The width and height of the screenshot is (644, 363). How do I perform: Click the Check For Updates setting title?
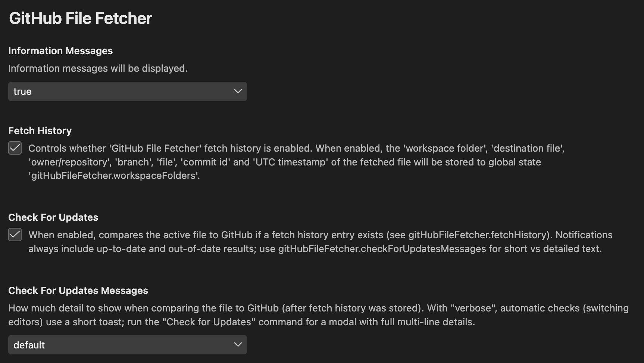[53, 217]
